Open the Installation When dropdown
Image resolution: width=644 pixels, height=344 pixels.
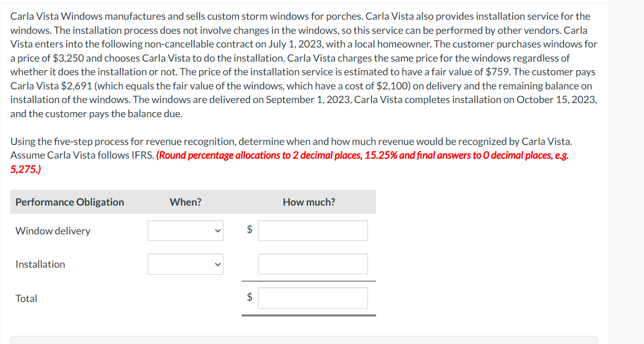coord(185,264)
